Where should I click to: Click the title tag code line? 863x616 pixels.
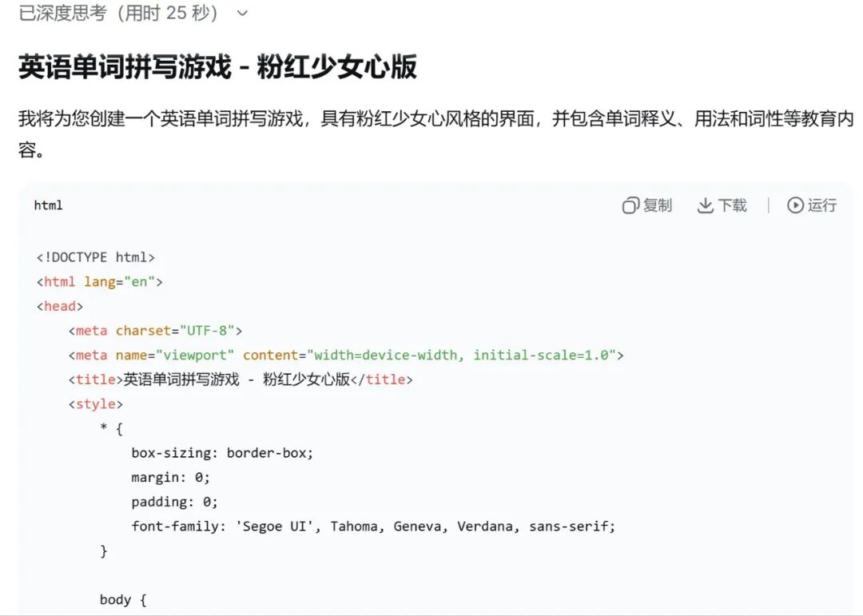click(x=241, y=380)
